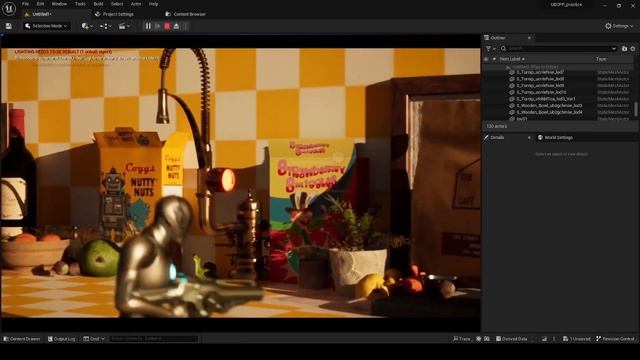Open the Settings dropdown in the toolbar

tap(619, 26)
